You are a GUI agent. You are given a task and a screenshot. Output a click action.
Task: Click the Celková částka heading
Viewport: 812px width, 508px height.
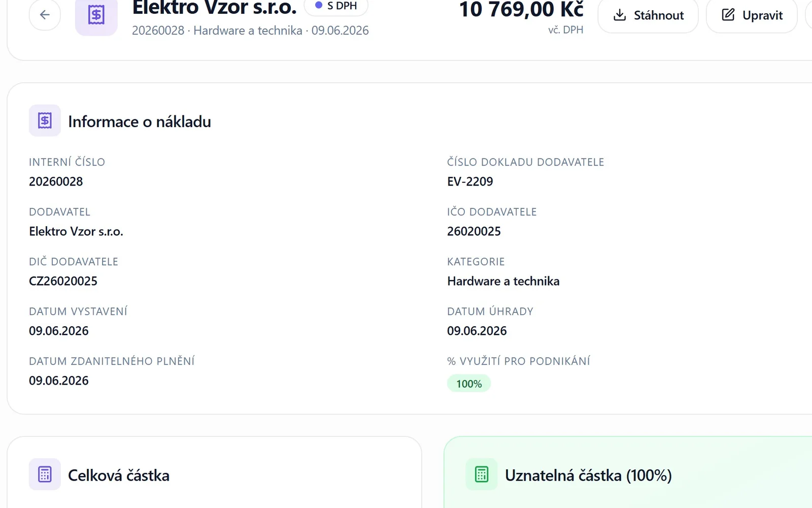tap(119, 475)
